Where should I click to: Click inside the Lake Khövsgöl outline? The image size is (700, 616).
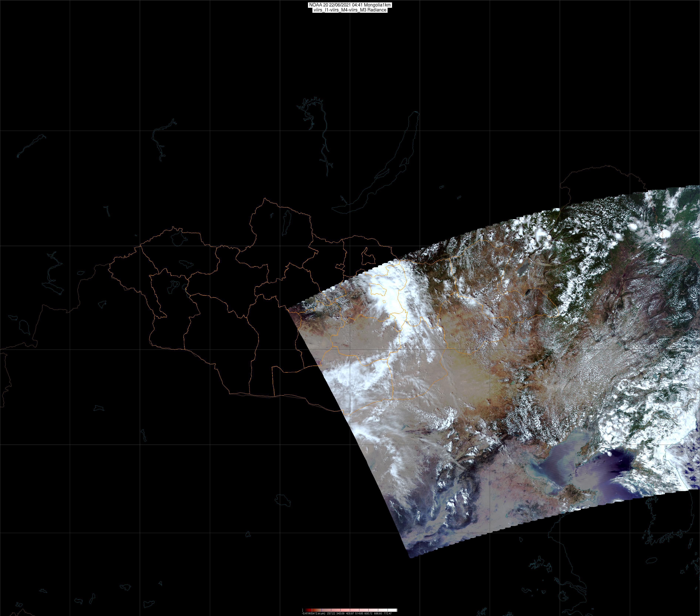tap(287, 221)
